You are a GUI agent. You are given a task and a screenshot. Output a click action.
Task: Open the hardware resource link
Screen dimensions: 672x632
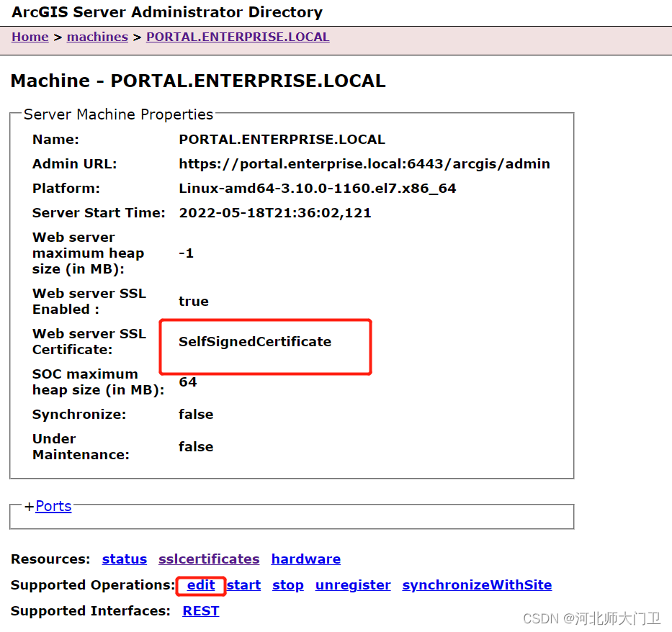[x=306, y=559]
